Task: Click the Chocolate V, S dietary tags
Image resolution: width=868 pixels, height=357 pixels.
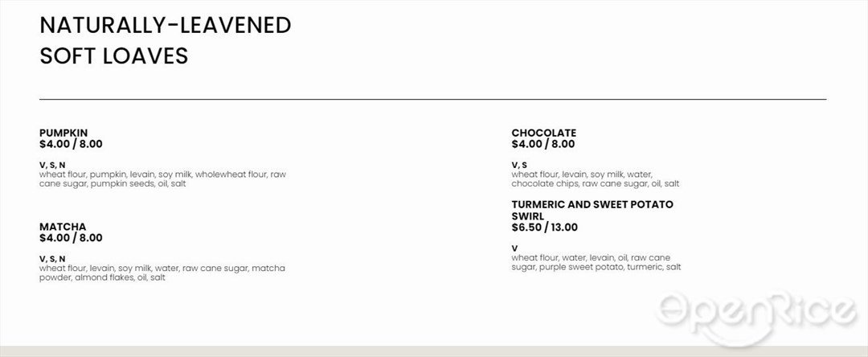Action: pos(519,165)
